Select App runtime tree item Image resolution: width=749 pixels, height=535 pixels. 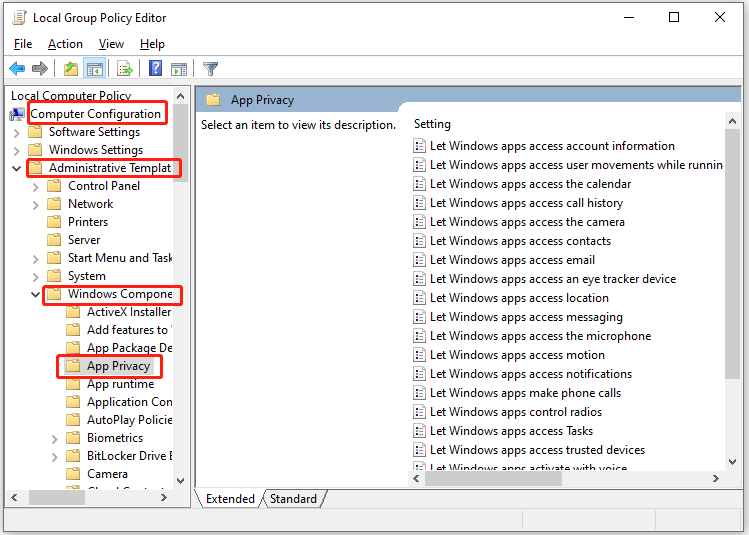[120, 384]
